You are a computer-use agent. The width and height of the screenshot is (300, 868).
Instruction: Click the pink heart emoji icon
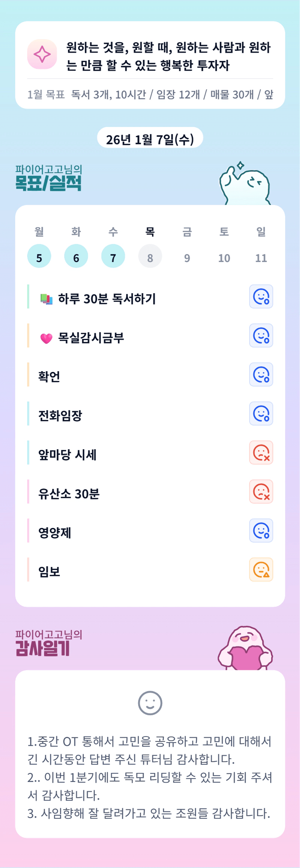(46, 338)
